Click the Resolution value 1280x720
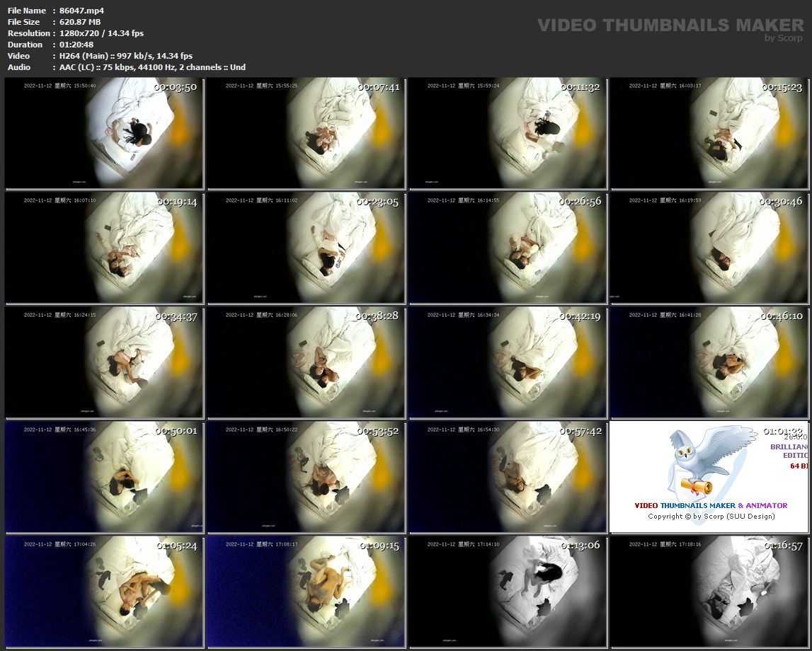 pos(80,33)
